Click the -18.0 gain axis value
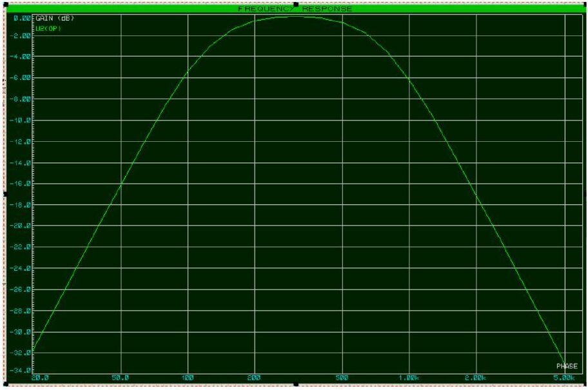The height and width of the screenshot is (390, 588). click(21, 205)
